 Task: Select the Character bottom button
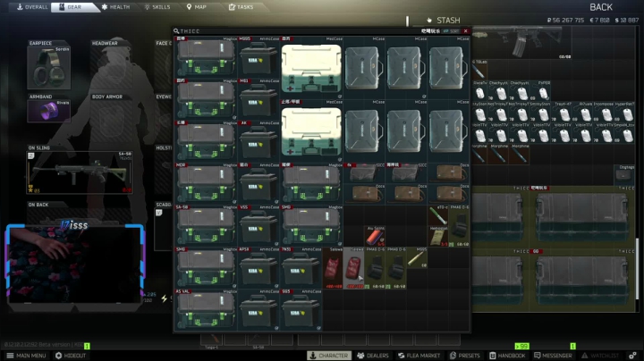pos(329,356)
